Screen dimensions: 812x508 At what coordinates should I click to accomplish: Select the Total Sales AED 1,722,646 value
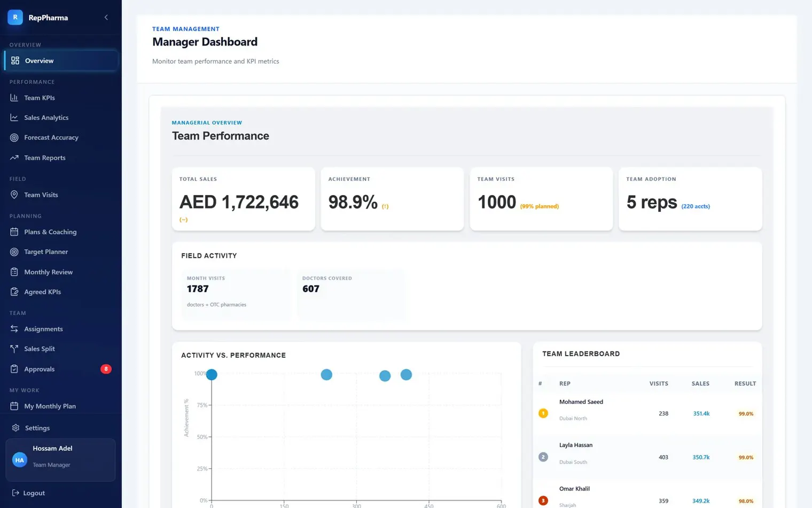click(x=239, y=202)
